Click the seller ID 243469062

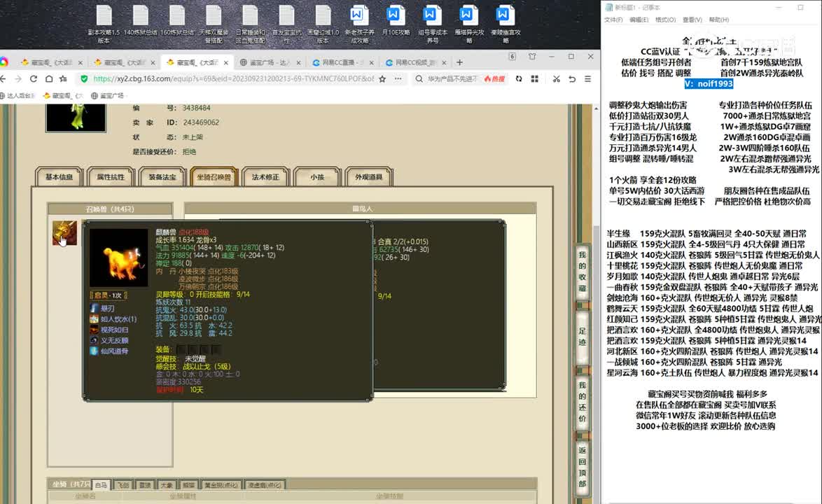tap(201, 122)
